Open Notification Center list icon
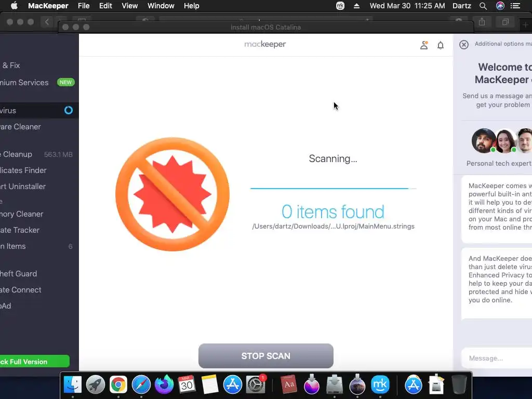The image size is (532, 399). click(x=515, y=6)
